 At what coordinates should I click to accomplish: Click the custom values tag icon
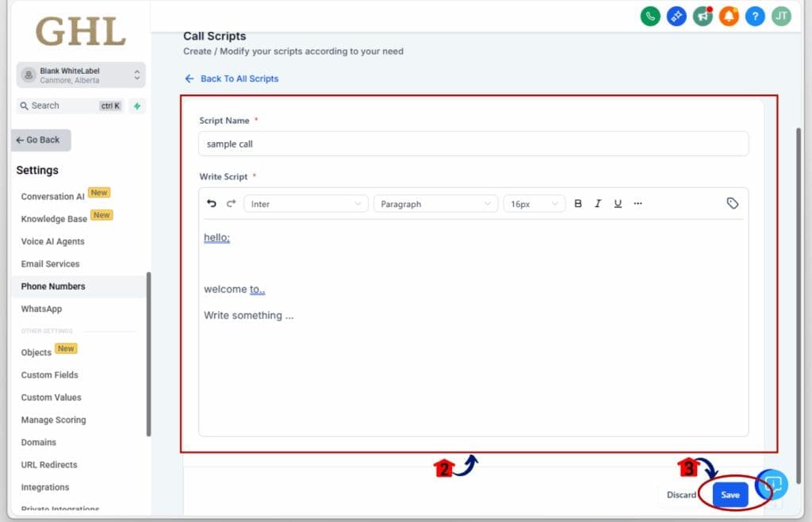click(732, 204)
